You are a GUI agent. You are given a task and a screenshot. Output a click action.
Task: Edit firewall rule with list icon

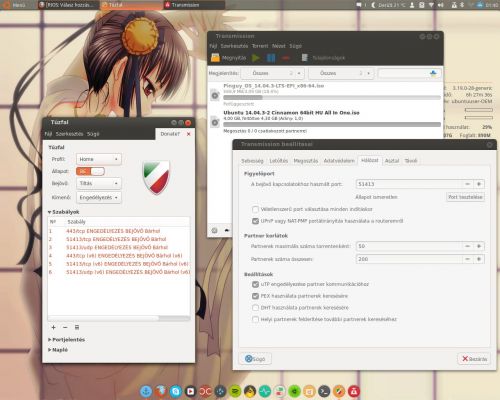(x=77, y=327)
